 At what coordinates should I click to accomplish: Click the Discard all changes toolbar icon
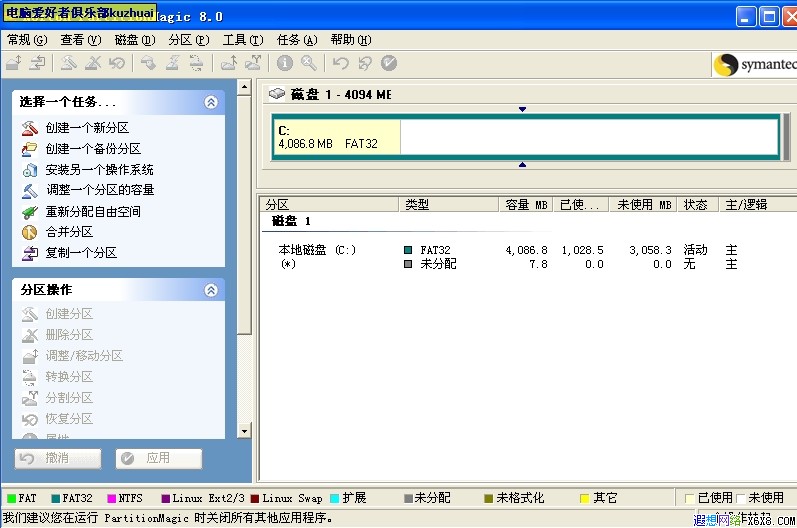[x=364, y=63]
